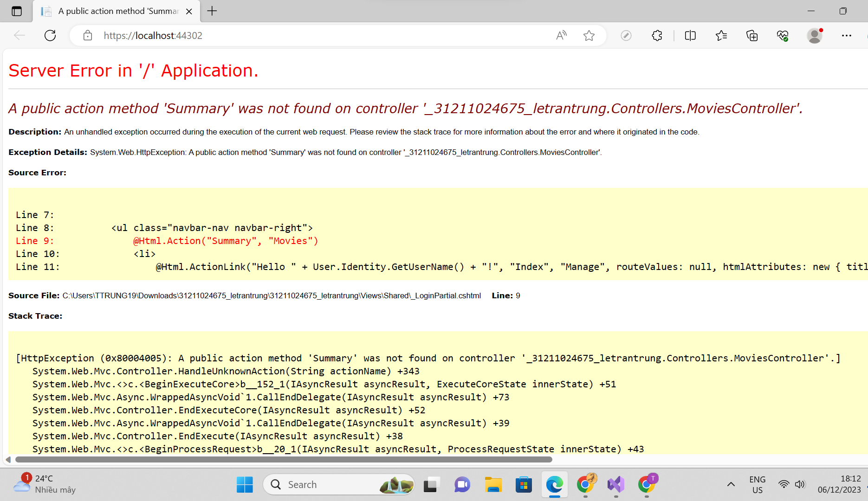Click the browser Refresh button
Viewport: 868px width, 501px height.
(x=50, y=36)
